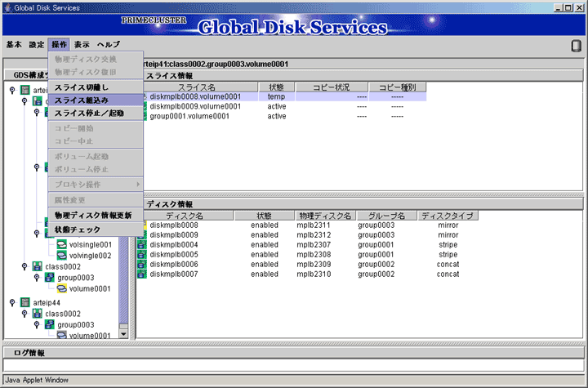Screen dimensions: 588x388
Task: Select diskmplb0008 in disk table
Action: coord(174,225)
